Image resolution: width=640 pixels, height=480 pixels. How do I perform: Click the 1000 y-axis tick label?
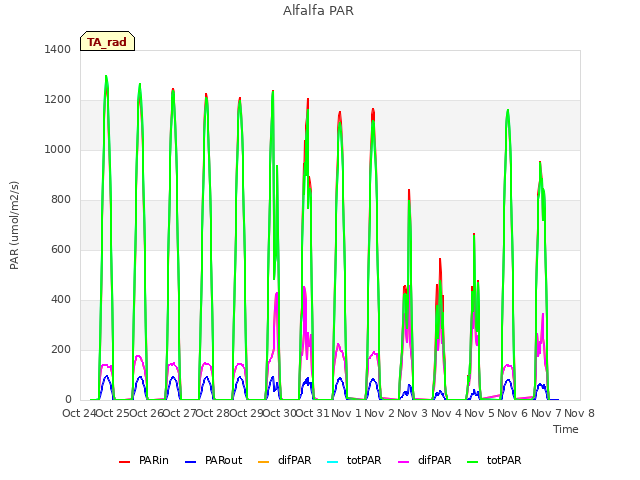click(x=58, y=149)
